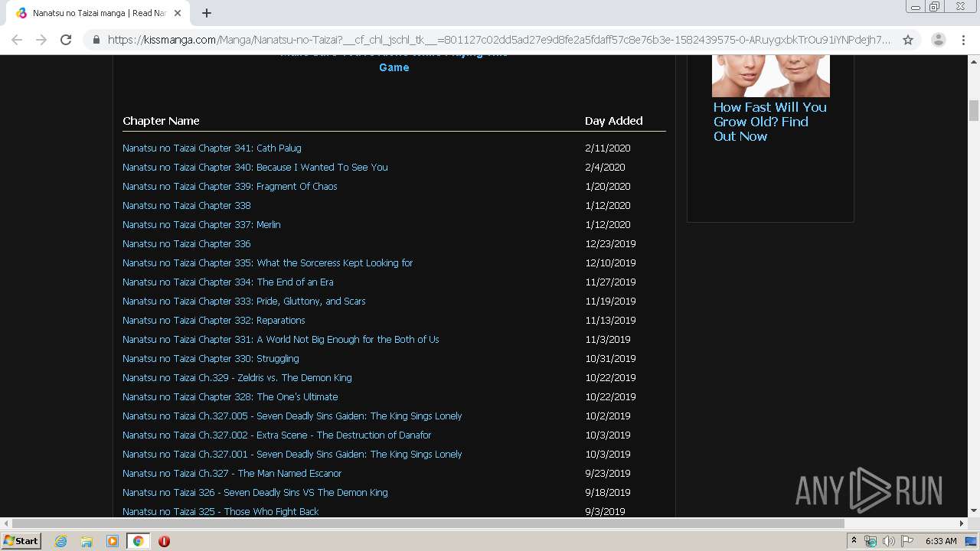Screen dimensions: 980x551
Task: Click the horizontal scrollbar left arrow
Action: pos(5,523)
